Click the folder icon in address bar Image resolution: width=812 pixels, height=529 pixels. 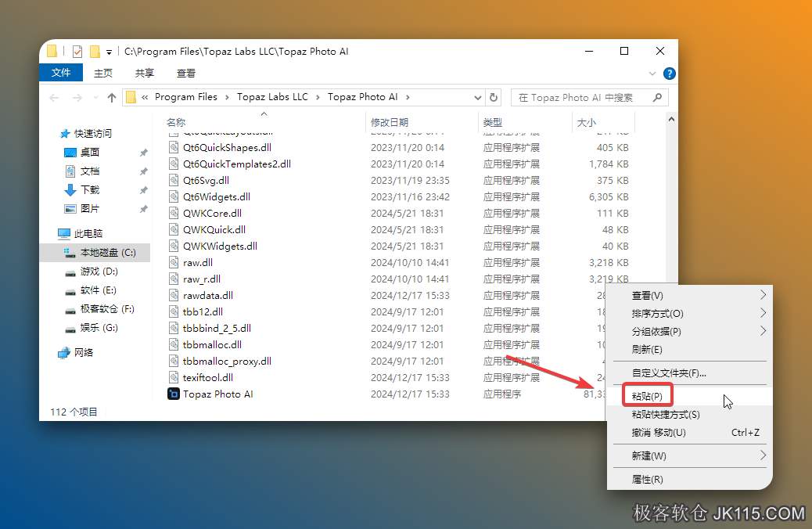pyautogui.click(x=131, y=97)
